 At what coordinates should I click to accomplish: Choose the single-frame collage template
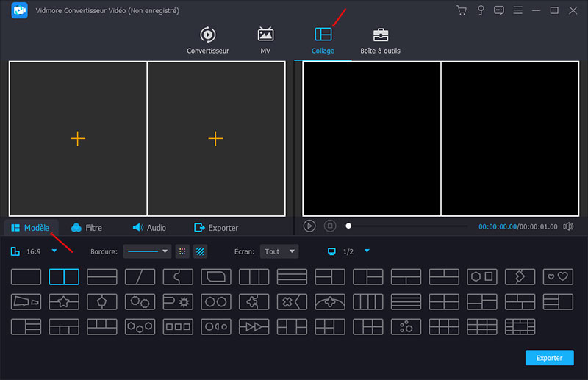[26, 277]
